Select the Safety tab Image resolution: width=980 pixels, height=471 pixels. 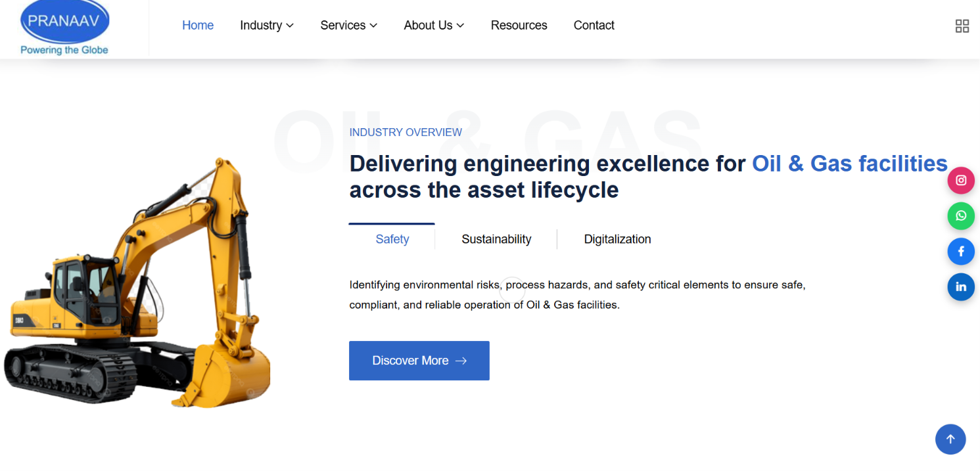392,239
